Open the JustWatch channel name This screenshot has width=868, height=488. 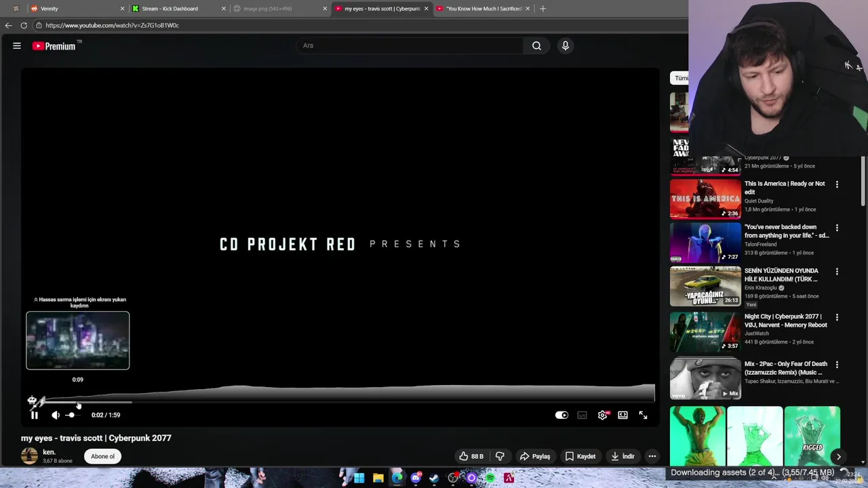click(757, 333)
